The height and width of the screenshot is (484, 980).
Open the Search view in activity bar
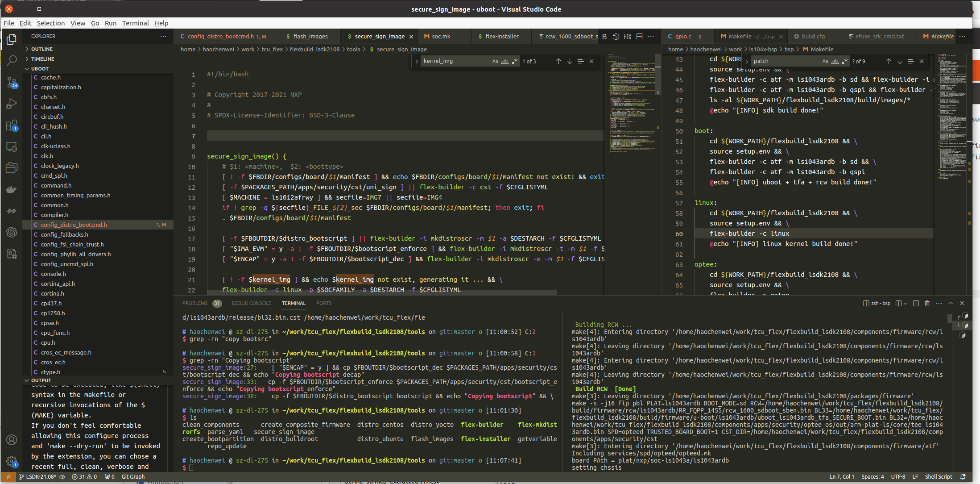pyautogui.click(x=12, y=60)
